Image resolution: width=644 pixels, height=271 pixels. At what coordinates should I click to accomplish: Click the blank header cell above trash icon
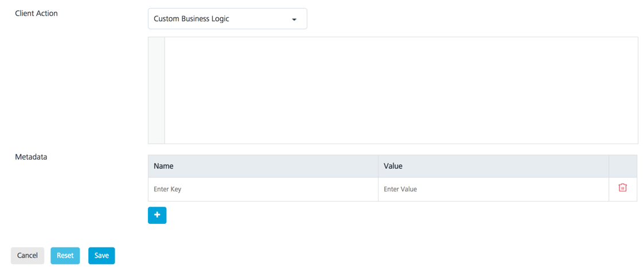pyautogui.click(x=622, y=166)
